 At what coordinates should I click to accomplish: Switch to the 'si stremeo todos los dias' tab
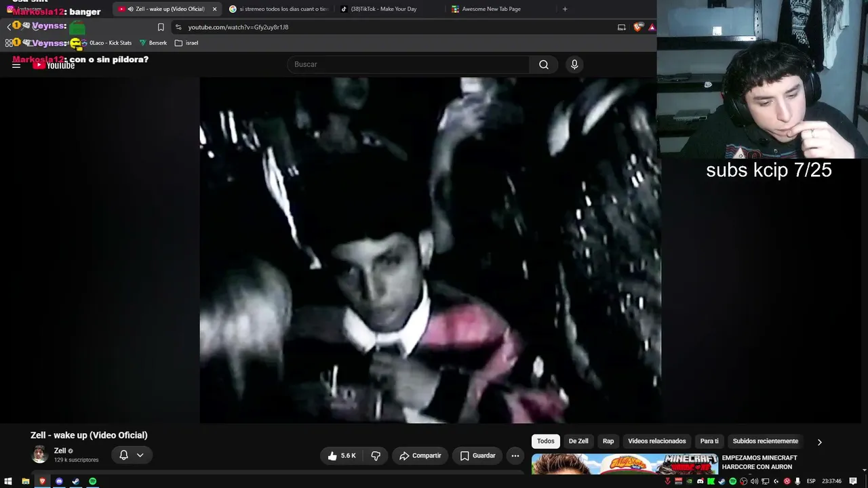click(278, 9)
